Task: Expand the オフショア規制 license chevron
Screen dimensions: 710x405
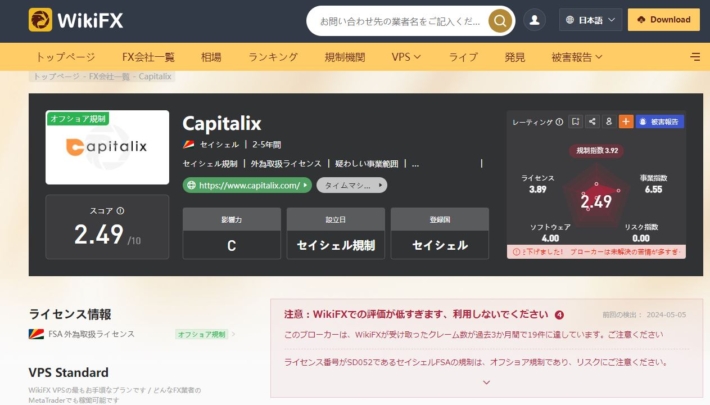Action: coord(234,334)
